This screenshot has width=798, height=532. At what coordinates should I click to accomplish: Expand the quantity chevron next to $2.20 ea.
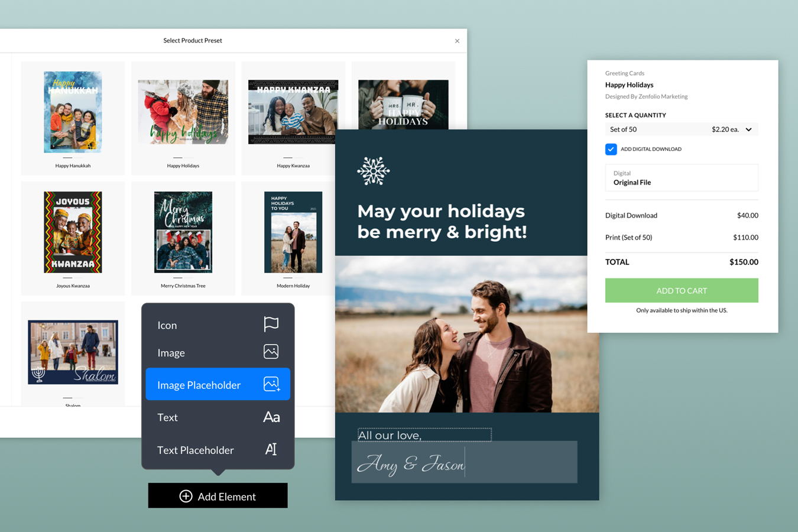(x=750, y=129)
